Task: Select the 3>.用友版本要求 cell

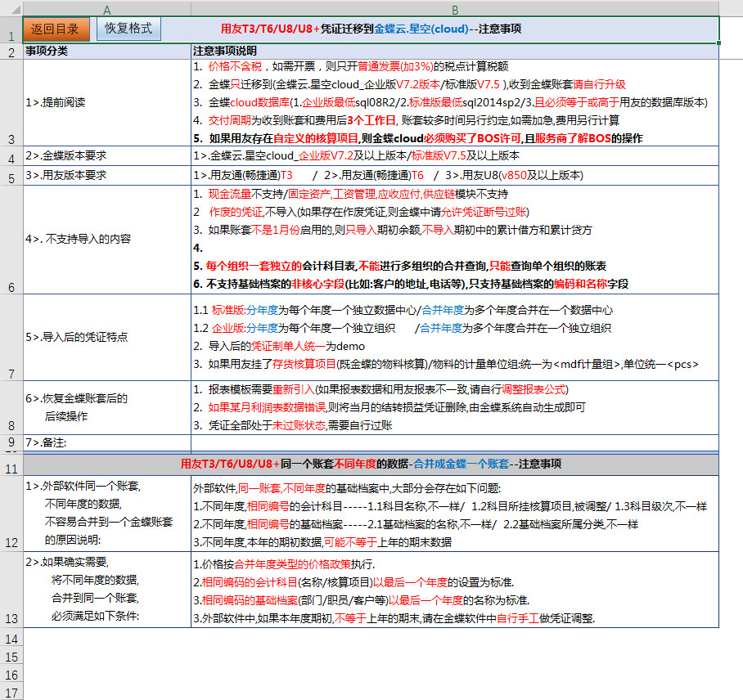Action: 107,175
